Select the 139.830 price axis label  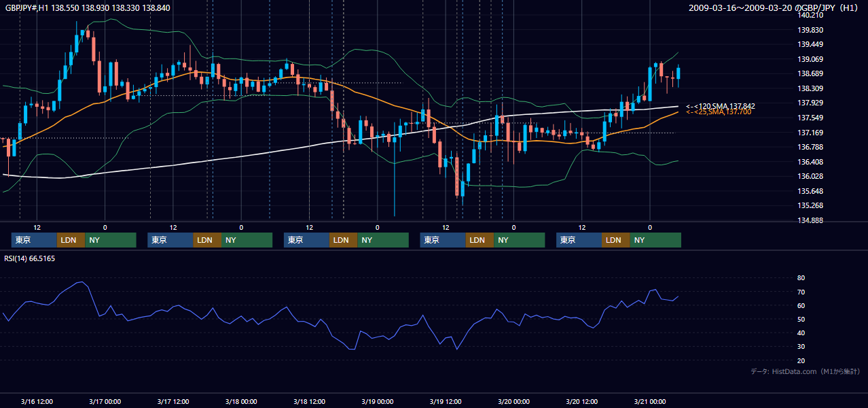(811, 30)
